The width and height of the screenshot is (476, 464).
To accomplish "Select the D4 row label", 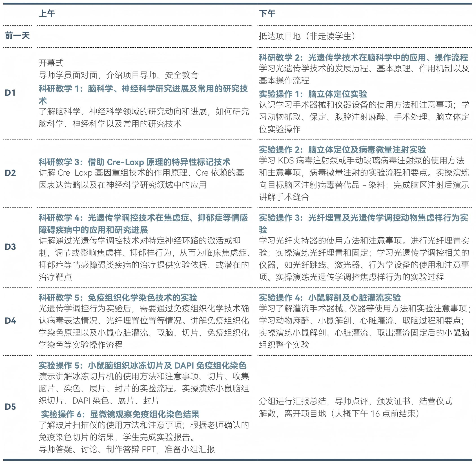I will tap(10, 321).
